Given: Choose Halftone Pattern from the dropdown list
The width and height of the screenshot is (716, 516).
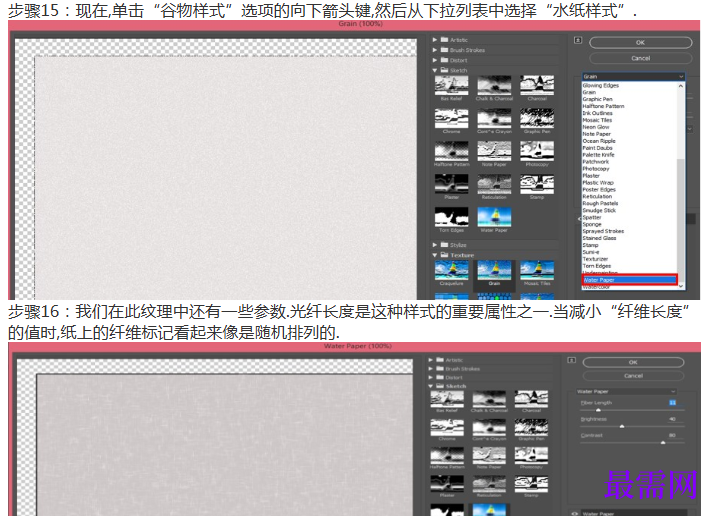Looking at the screenshot, I should coord(603,106).
